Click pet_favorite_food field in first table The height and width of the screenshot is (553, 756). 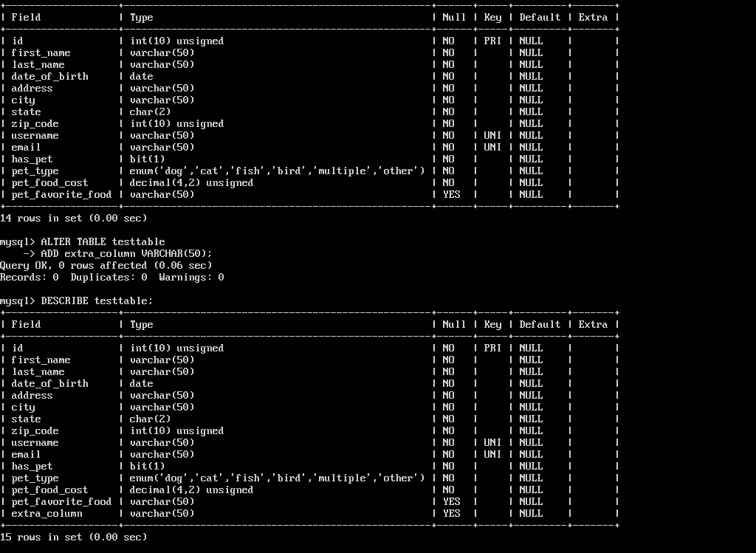pyautogui.click(x=61, y=195)
